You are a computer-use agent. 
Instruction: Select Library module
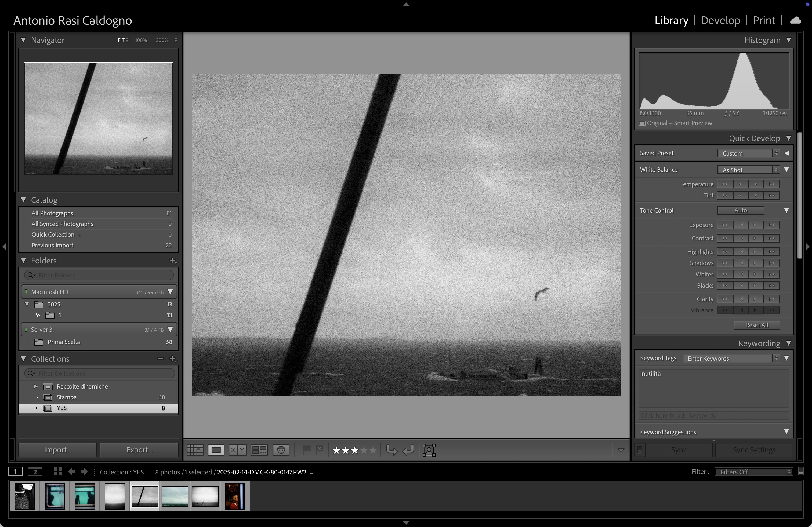tap(671, 20)
